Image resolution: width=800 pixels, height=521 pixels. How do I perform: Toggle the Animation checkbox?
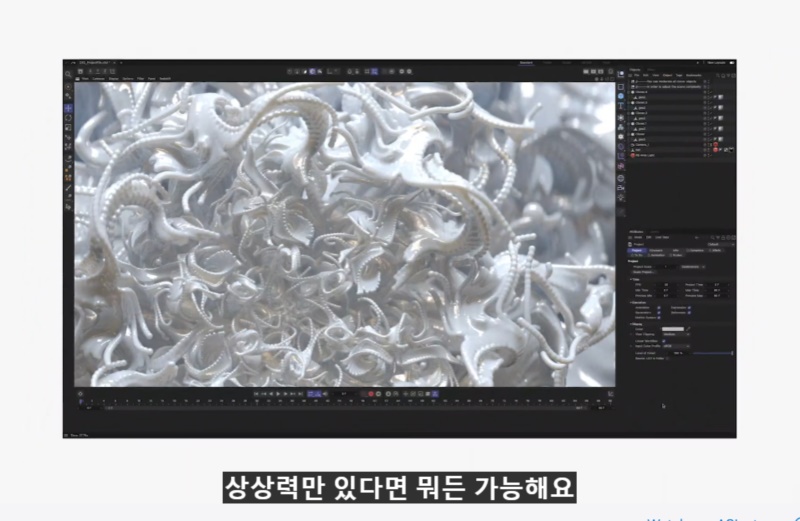pos(659,308)
